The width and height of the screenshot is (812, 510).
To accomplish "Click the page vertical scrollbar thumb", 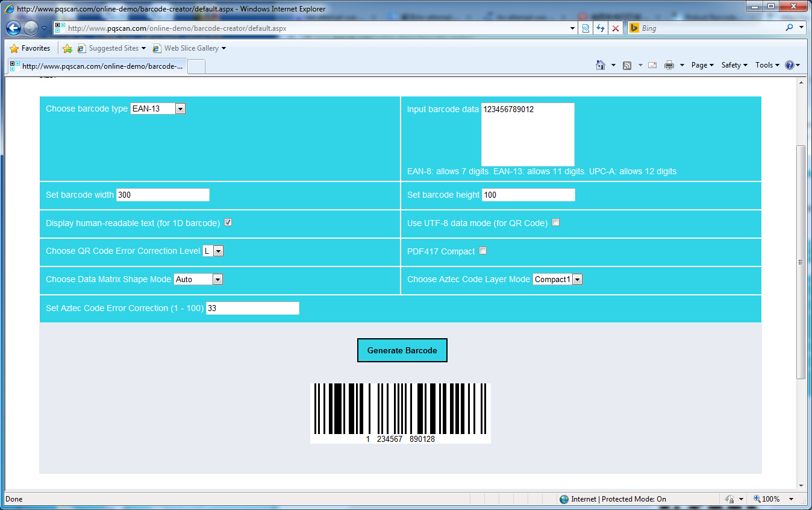I will tap(801, 262).
